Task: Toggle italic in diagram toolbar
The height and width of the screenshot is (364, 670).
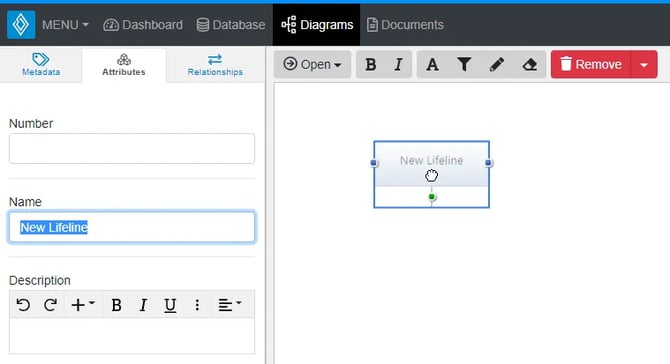Action: click(x=398, y=65)
